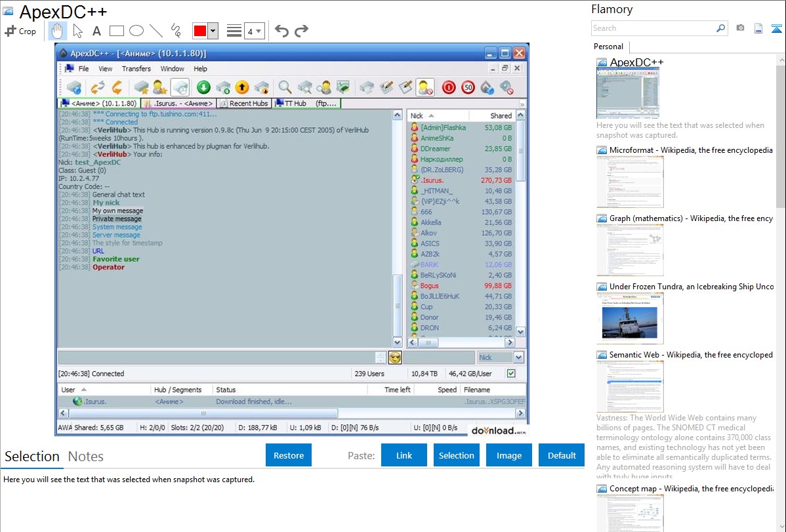Viewport: 786px width, 532px height.
Task: Switch to the Notes tab
Action: [x=85, y=457]
